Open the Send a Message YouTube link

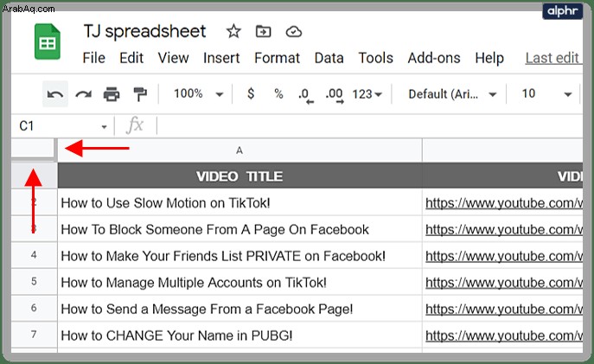click(x=504, y=309)
